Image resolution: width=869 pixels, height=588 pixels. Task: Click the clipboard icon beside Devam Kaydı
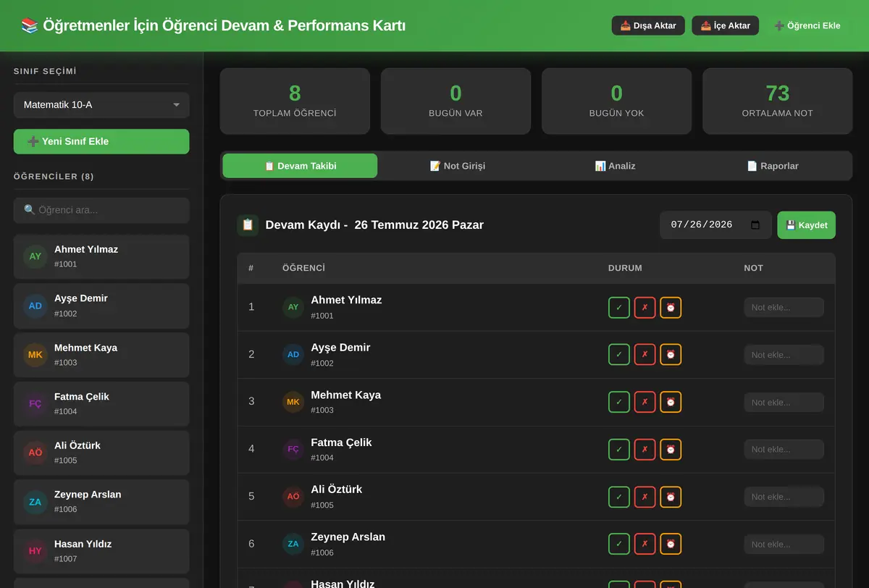(248, 225)
